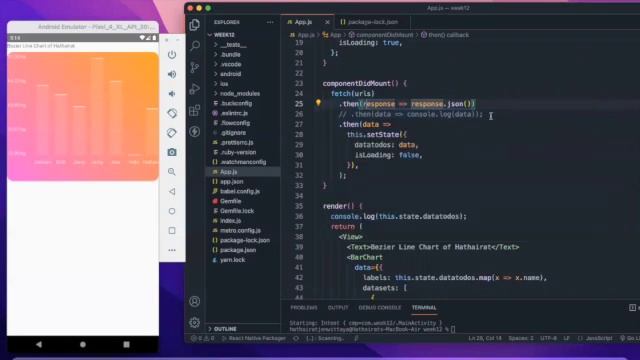Open the PROBLEMS panel tab
The width and height of the screenshot is (640, 360).
click(x=304, y=307)
